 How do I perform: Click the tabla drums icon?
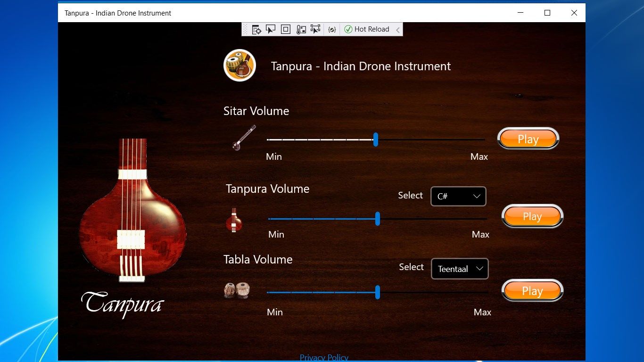(237, 290)
